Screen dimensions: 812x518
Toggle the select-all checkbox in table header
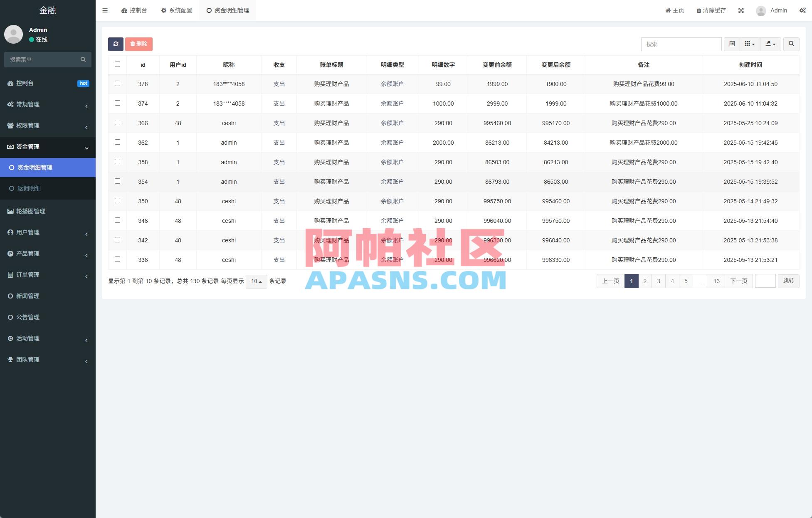117,64
